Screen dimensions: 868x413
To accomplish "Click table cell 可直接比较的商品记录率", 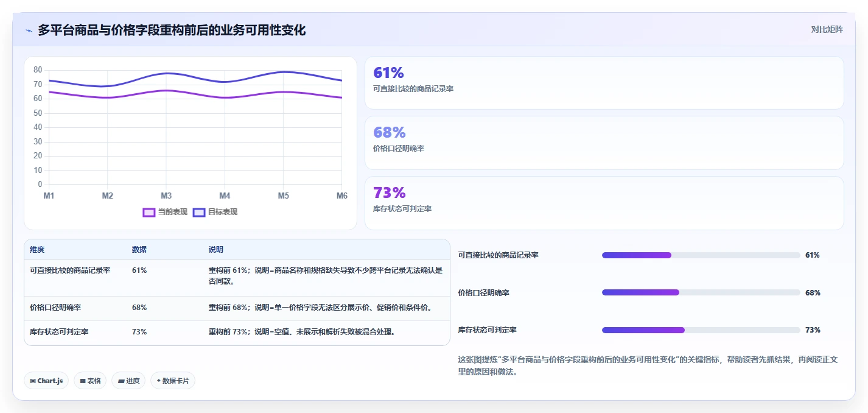I will point(70,270).
